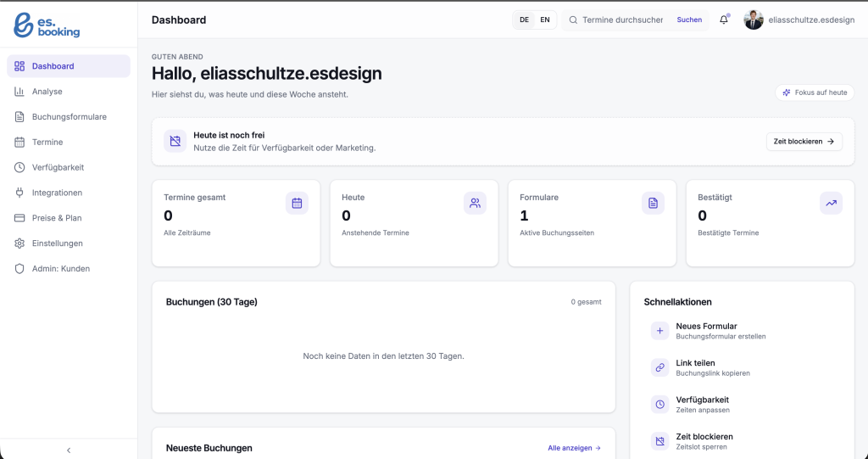868x459 pixels.
Task: Click the Buchungsformulare document icon in sidebar
Action: pyautogui.click(x=19, y=117)
